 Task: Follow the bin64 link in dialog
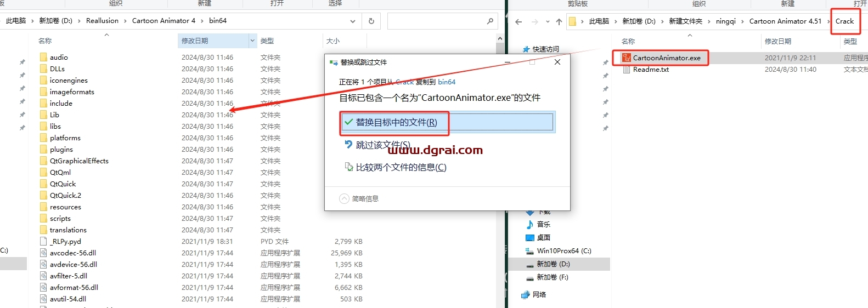point(447,82)
